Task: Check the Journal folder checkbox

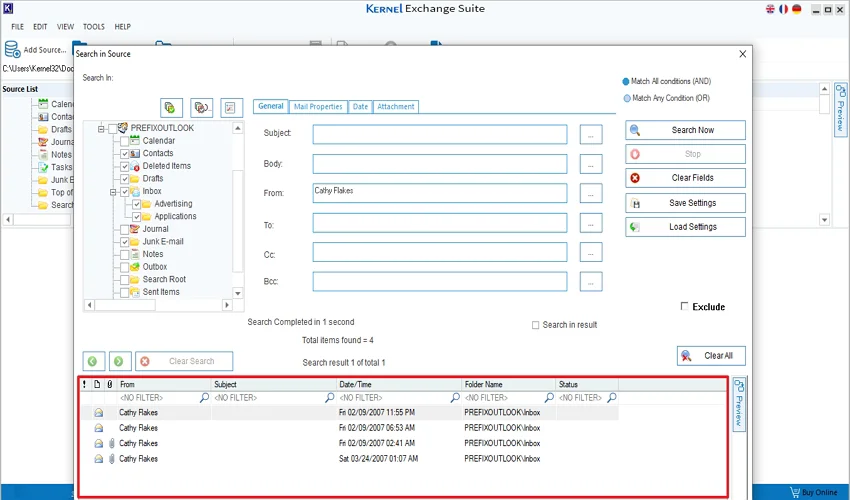Action: click(x=125, y=229)
